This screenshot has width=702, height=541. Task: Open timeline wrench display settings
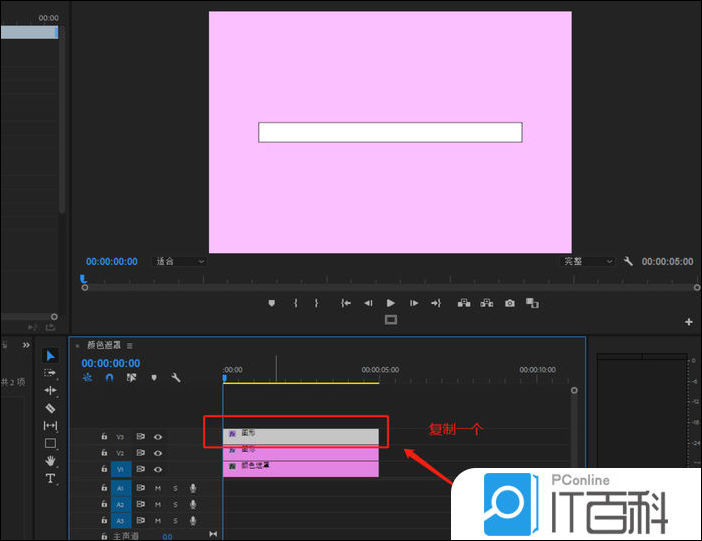point(176,378)
